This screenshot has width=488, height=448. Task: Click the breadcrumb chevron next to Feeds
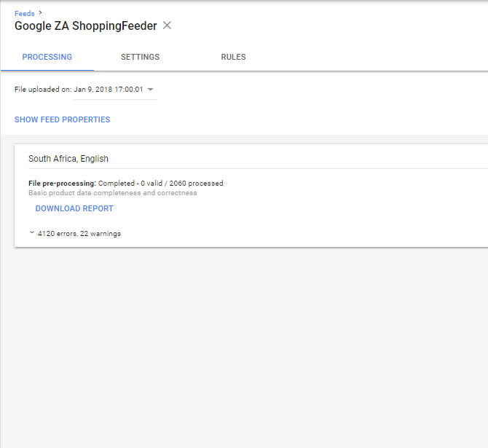(40, 13)
